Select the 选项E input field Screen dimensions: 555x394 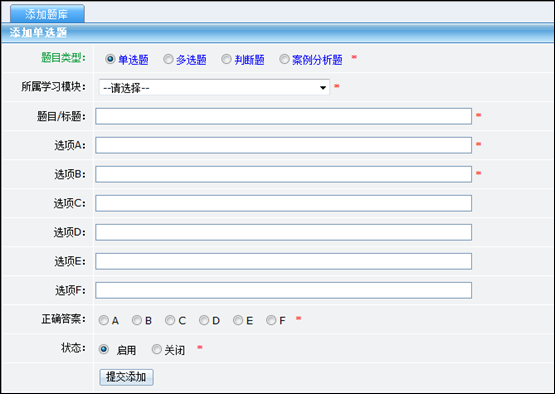(x=284, y=262)
